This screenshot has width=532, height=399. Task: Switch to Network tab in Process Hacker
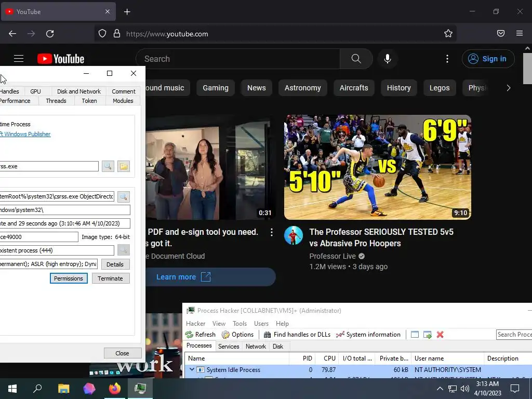[256, 347]
